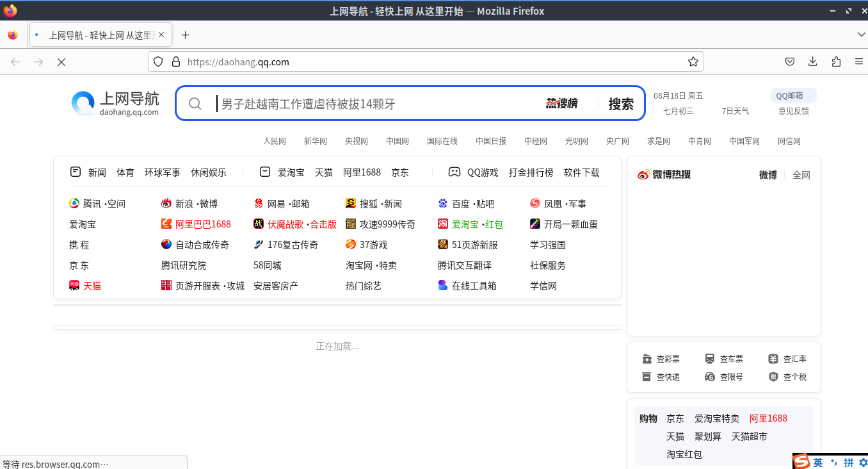
Task: Open the Firefox hamburger application menu
Action: click(x=858, y=62)
